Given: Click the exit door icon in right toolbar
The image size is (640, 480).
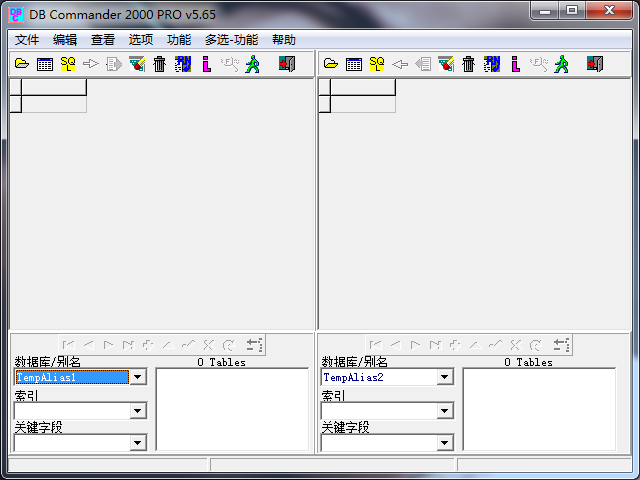Looking at the screenshot, I should (x=595, y=64).
